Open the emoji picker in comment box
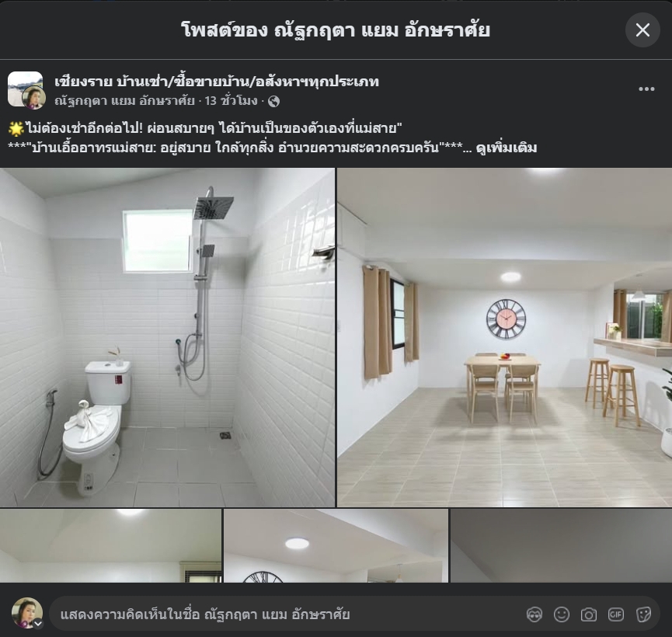Image resolution: width=672 pixels, height=637 pixels. tap(562, 614)
